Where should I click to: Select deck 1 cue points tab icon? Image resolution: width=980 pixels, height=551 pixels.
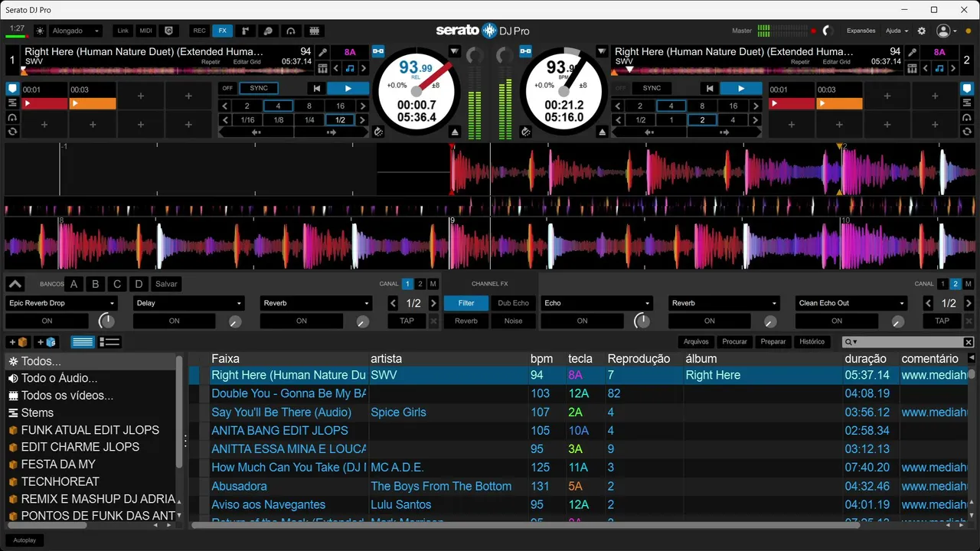click(x=12, y=89)
